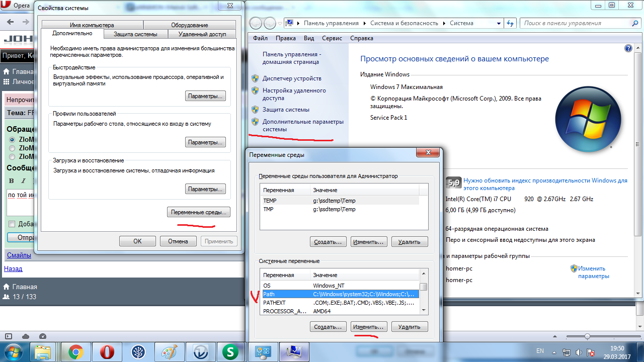Open the Справка menu
This screenshot has width=644, height=362.
[x=362, y=38]
